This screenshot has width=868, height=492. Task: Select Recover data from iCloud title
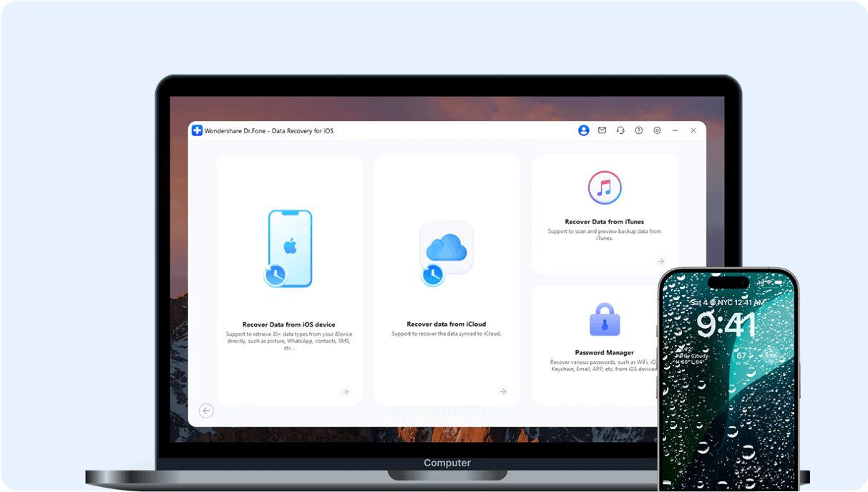[447, 324]
